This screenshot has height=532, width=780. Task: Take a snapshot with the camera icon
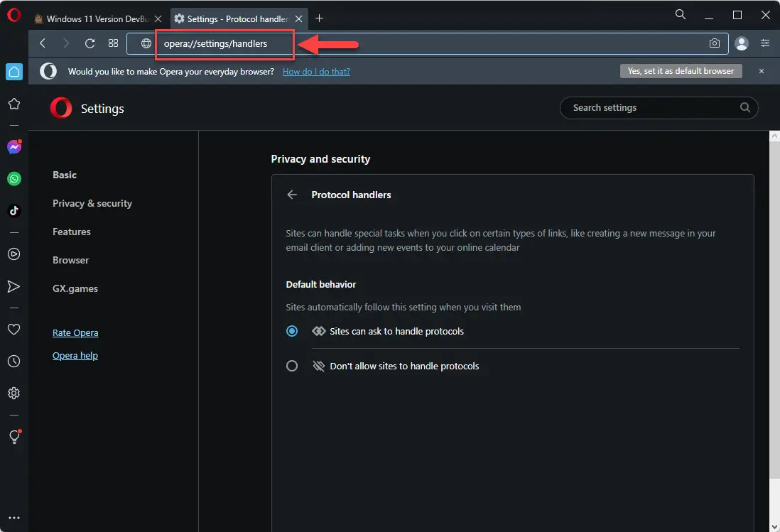point(715,43)
